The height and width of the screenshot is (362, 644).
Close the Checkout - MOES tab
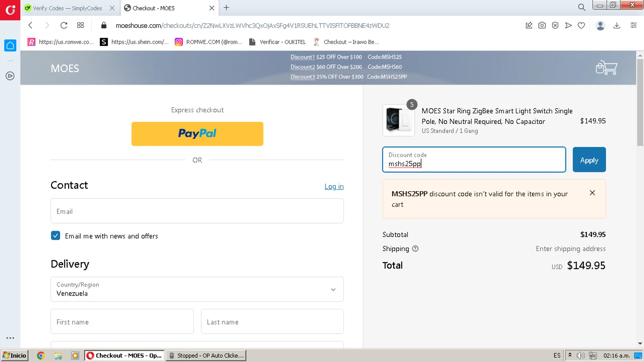[x=212, y=8]
